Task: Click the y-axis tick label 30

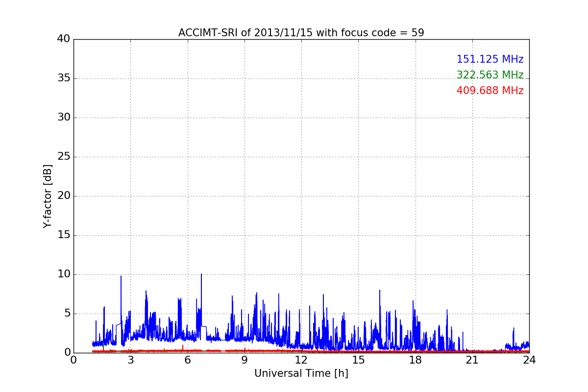Action: click(64, 118)
